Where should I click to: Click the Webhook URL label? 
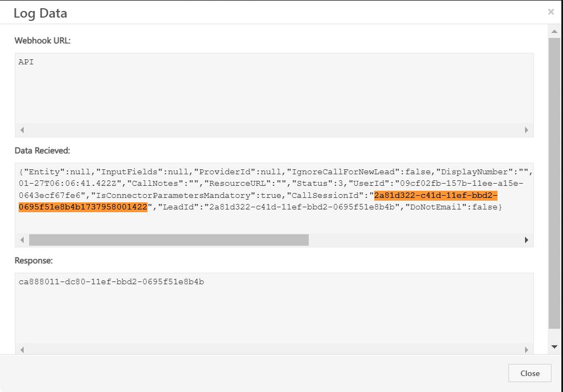[42, 41]
